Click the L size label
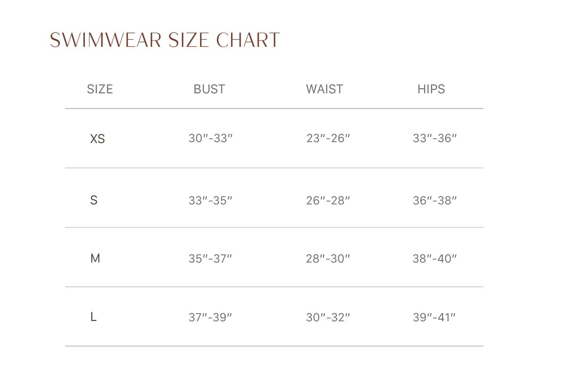This screenshot has height=392, width=566. [93, 317]
